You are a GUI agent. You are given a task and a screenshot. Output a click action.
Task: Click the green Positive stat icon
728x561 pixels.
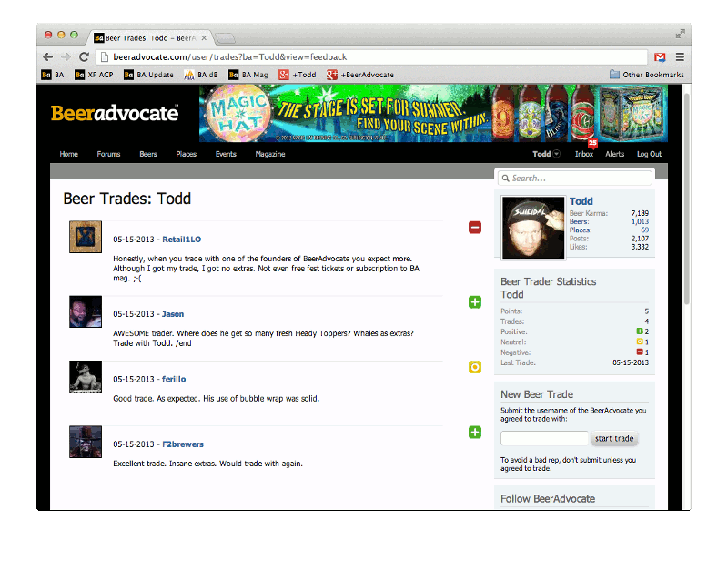point(640,331)
